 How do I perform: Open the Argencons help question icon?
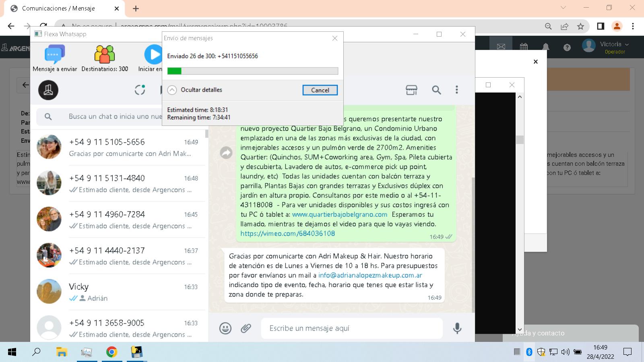(x=567, y=47)
